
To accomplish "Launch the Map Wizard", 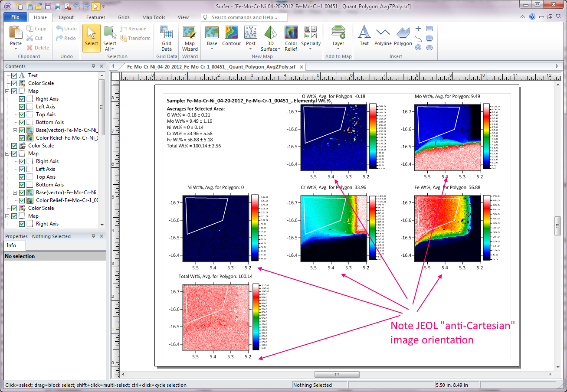I will coord(190,37).
